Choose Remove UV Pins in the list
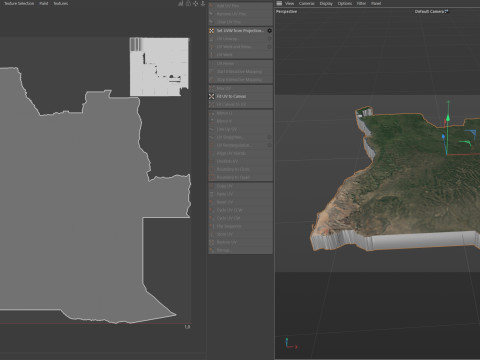This screenshot has height=360, width=480. (x=240, y=14)
